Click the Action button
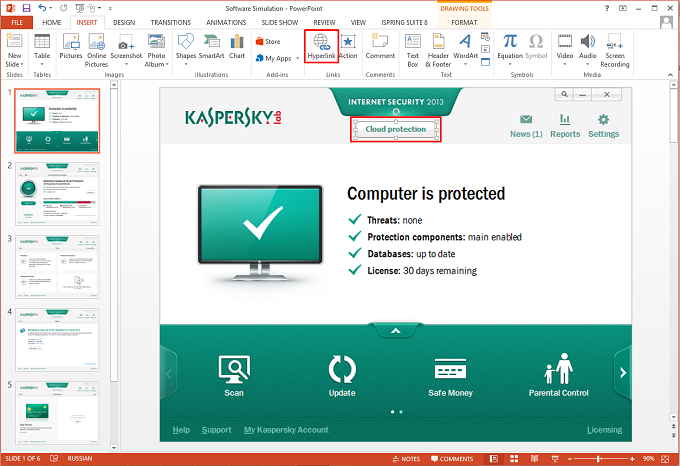 tap(348, 46)
